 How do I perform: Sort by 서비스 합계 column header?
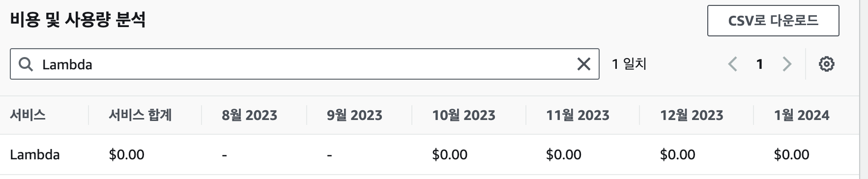pos(141,115)
